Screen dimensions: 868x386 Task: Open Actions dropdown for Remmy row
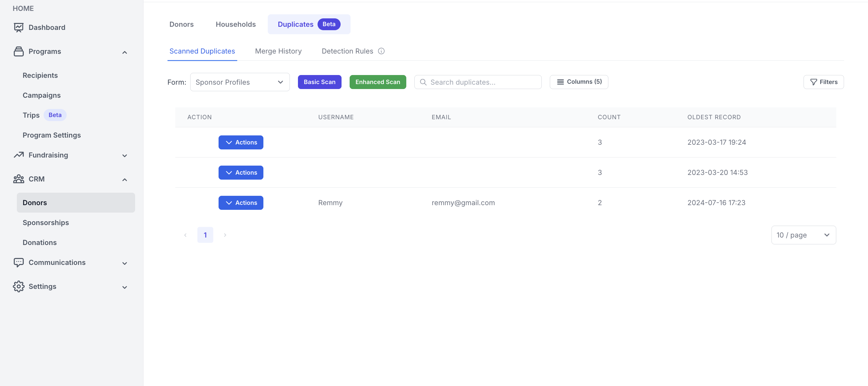click(241, 203)
